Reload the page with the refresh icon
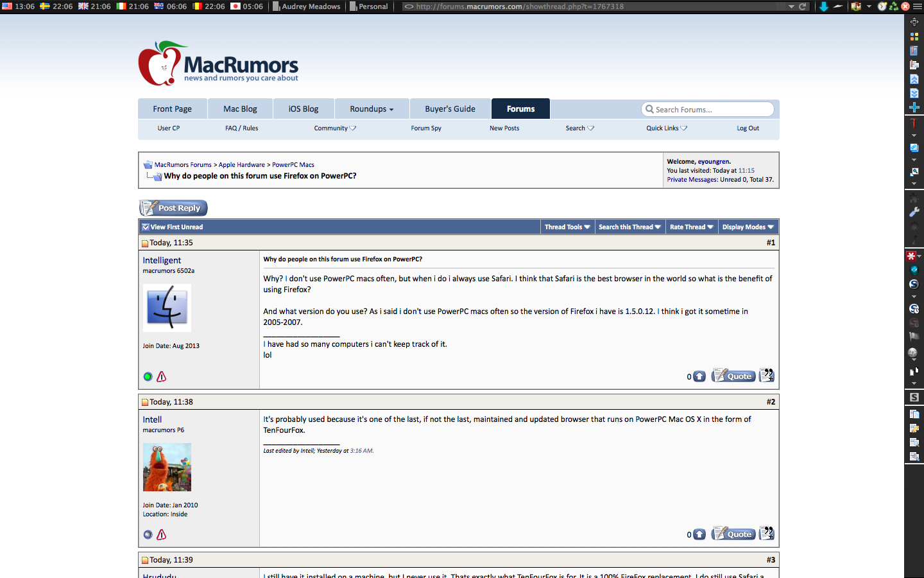This screenshot has width=924, height=578. (x=802, y=6)
